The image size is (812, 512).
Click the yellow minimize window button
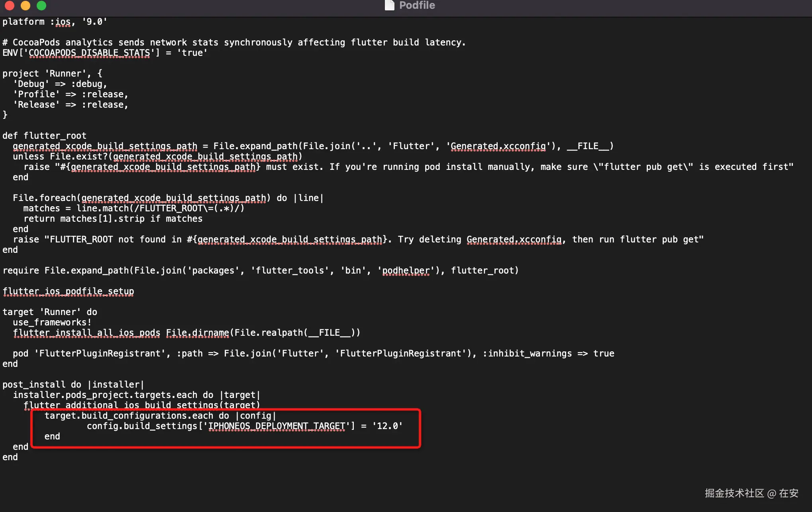(25, 5)
